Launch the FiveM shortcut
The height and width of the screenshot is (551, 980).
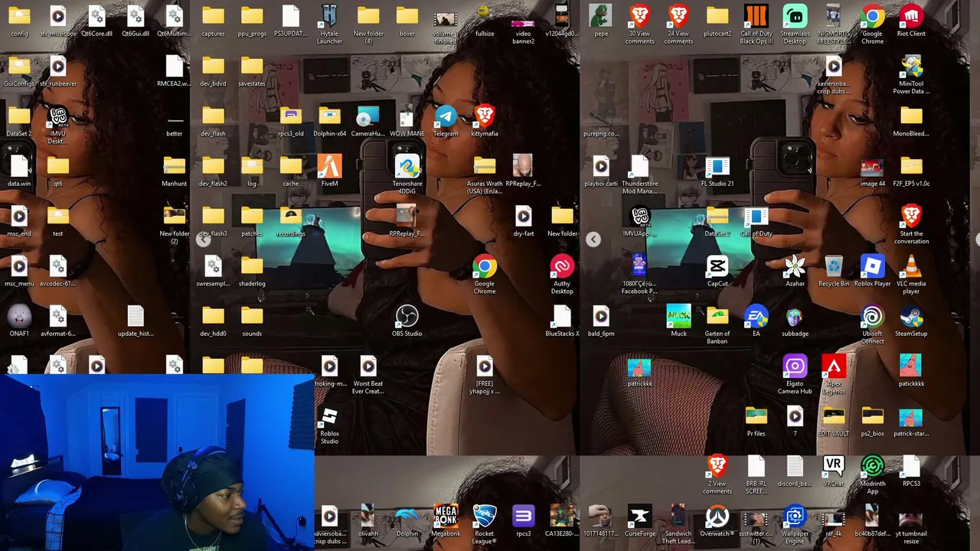(330, 171)
